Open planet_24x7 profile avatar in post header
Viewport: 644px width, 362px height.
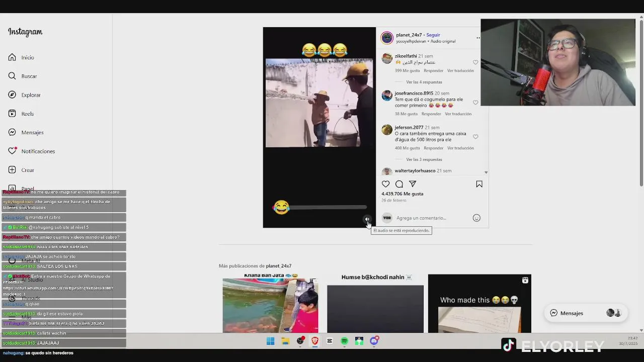(387, 38)
